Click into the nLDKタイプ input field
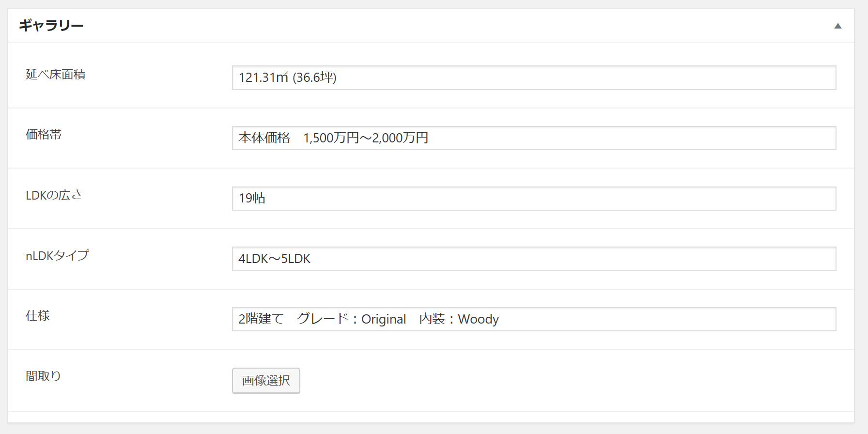Viewport: 868px width, 434px height. 534,259
